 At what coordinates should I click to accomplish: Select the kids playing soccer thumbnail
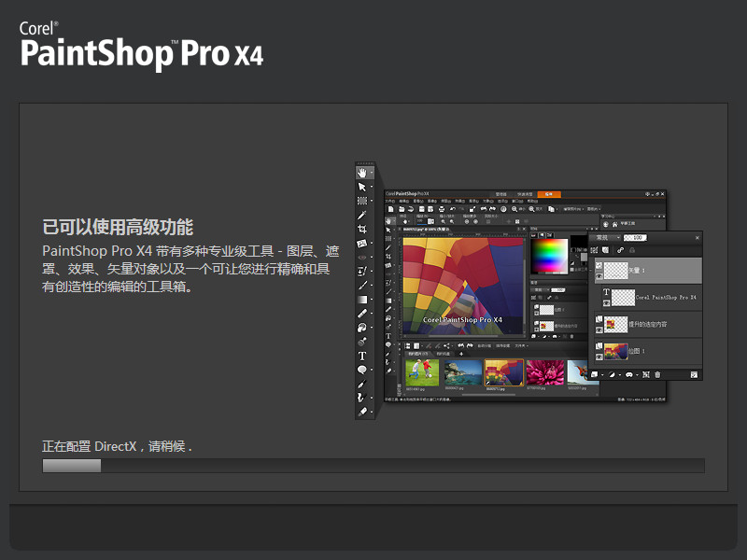(x=422, y=372)
